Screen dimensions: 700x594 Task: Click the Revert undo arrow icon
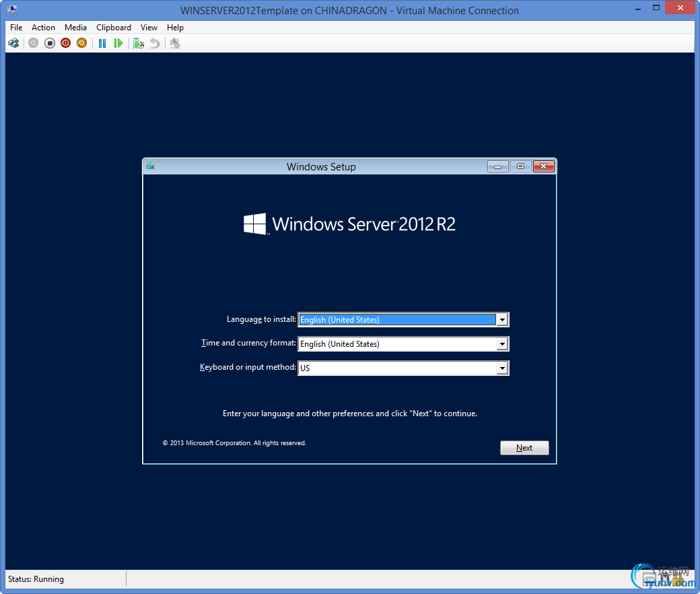154,43
